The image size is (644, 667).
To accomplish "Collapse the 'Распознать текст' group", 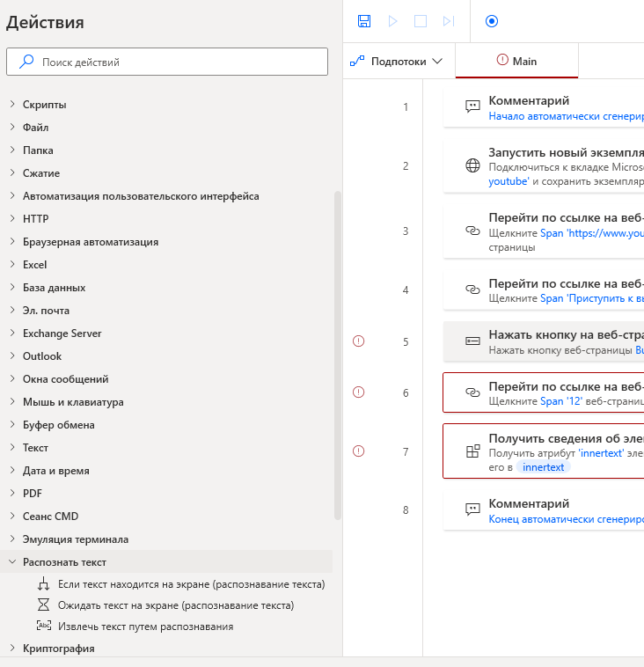I will click(12, 561).
